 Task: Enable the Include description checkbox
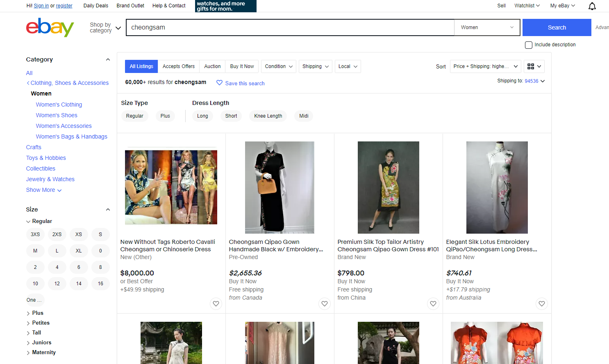[529, 45]
